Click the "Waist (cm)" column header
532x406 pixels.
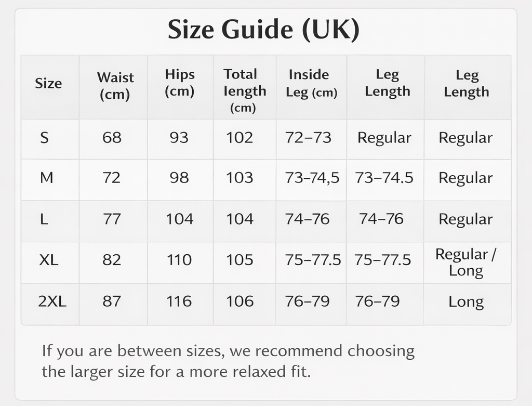click(115, 86)
